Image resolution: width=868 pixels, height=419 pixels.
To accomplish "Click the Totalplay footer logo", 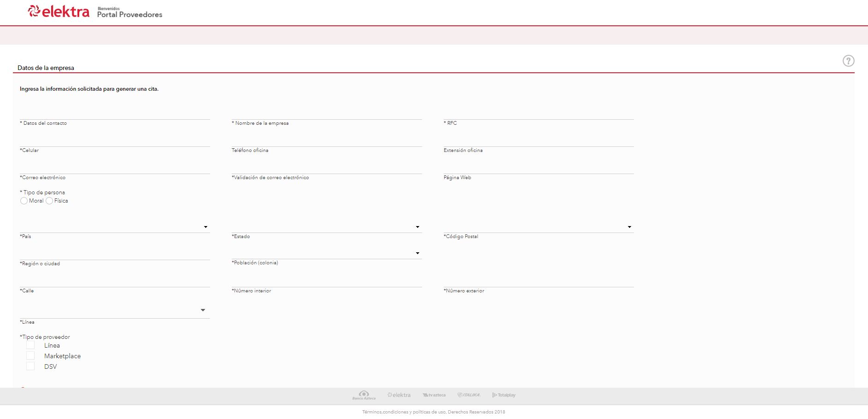I will pyautogui.click(x=504, y=395).
